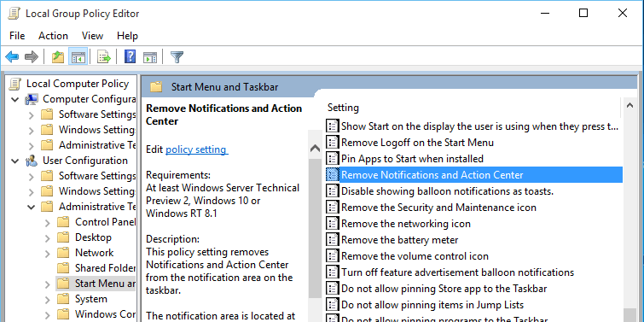
Task: Click the Setting column header
Action: pyautogui.click(x=343, y=108)
